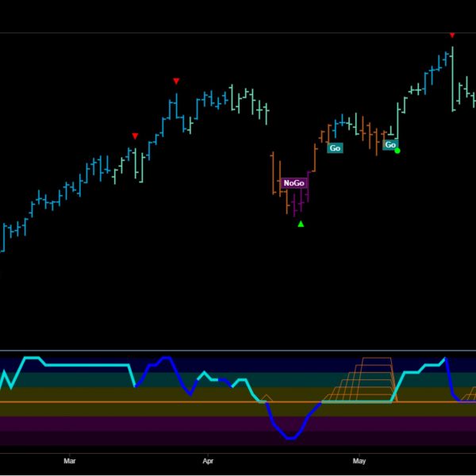Screen dimensions: 476x476
Task: Click the Mar label on the date axis
Action: 70,461
